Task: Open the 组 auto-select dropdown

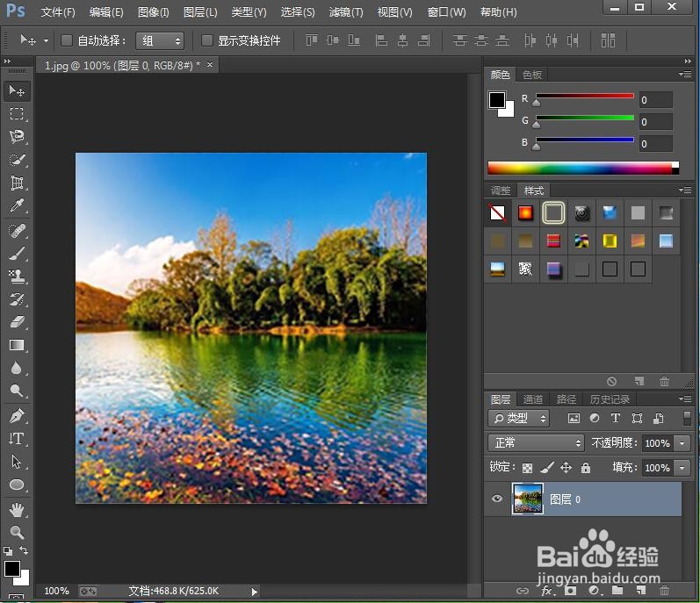Action: [x=160, y=41]
